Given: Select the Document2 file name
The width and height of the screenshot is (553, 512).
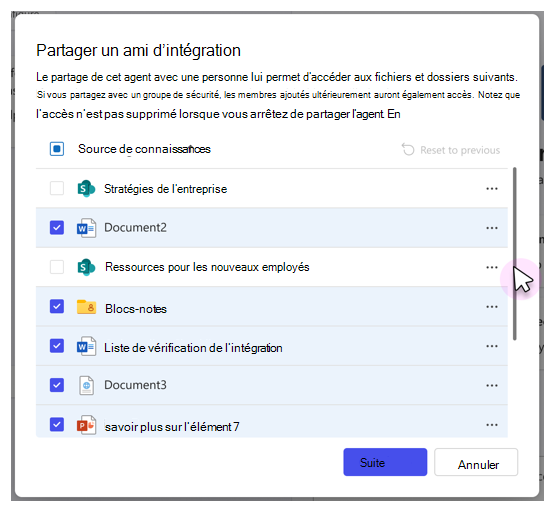Looking at the screenshot, I should pos(135,228).
